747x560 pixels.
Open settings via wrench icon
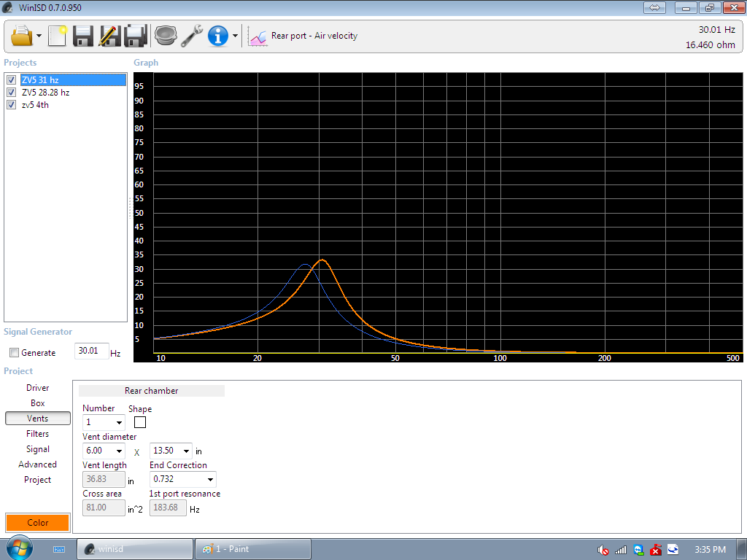(x=192, y=36)
